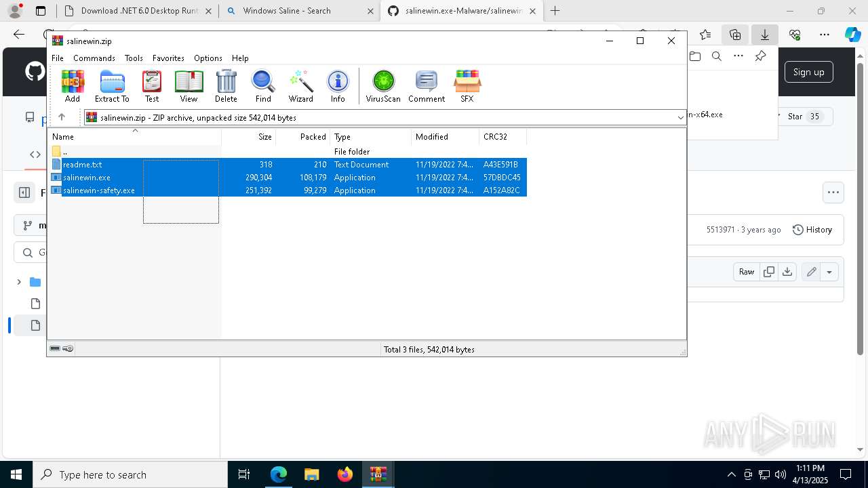Click Edge back navigation arrow
The image size is (868, 488).
tap(19, 35)
